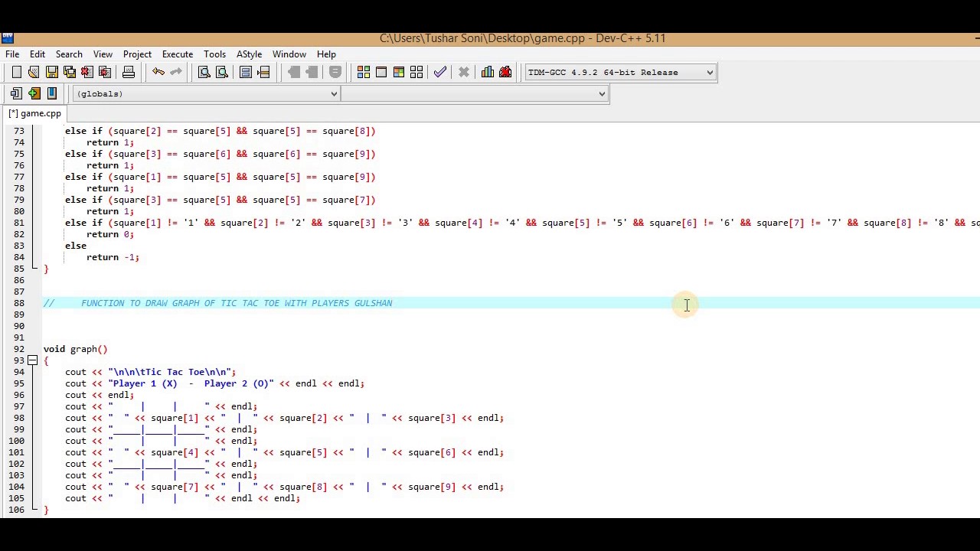The height and width of the screenshot is (551, 980).
Task: Open the Window menu
Action: [289, 54]
